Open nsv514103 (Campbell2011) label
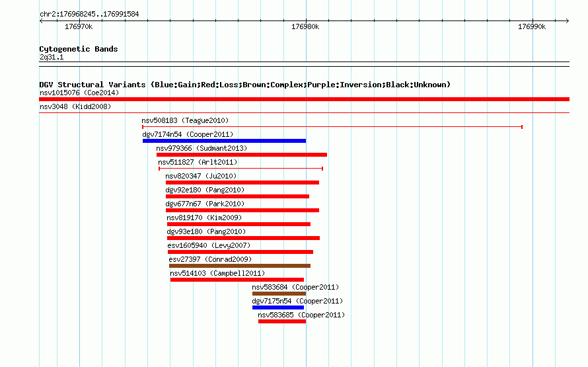 [x=217, y=273]
